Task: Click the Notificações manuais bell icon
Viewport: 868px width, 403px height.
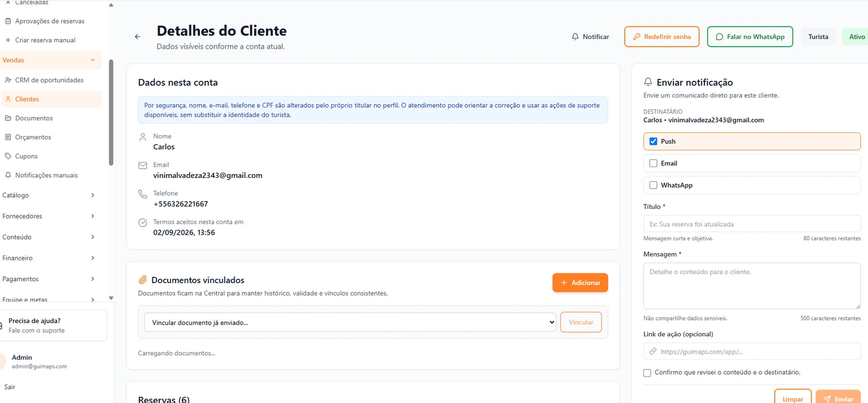Action: click(x=8, y=175)
